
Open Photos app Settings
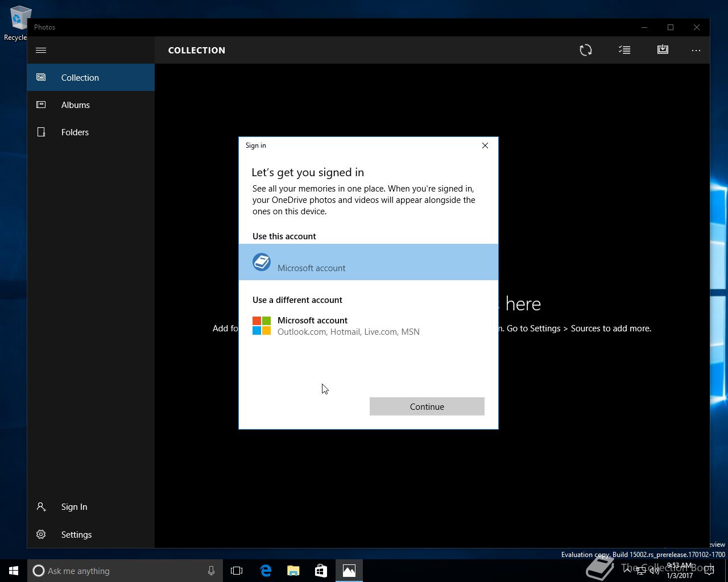pyautogui.click(x=91, y=534)
